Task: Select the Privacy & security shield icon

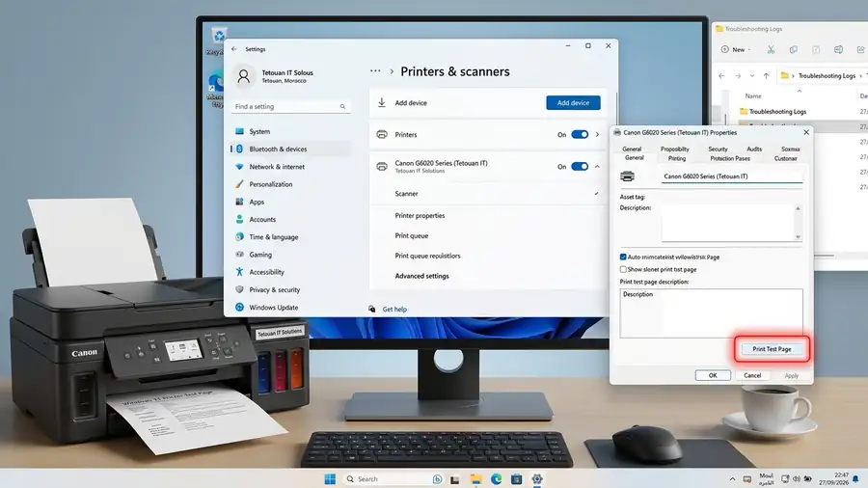Action: pos(239,289)
